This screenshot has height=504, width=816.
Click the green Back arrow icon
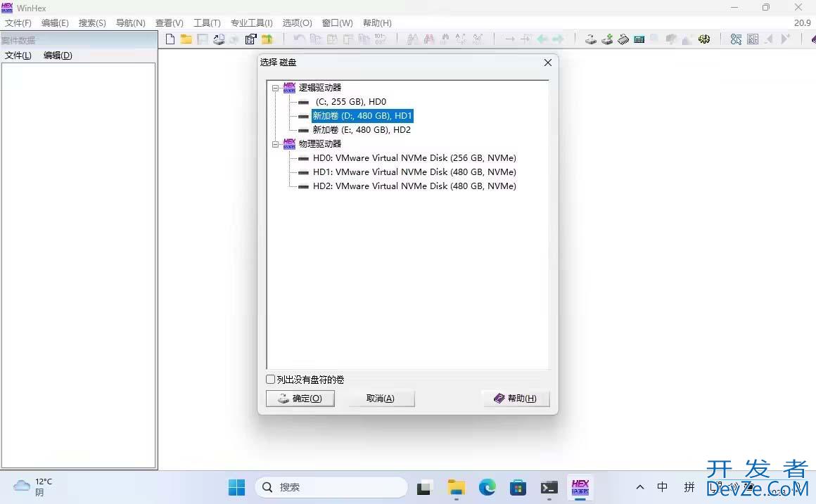coord(542,39)
